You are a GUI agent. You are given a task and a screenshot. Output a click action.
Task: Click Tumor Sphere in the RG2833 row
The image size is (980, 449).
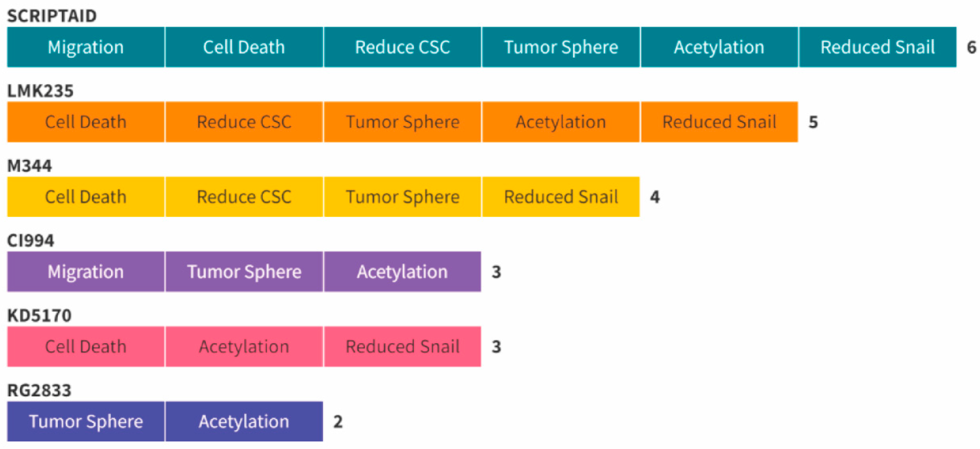pos(85,421)
